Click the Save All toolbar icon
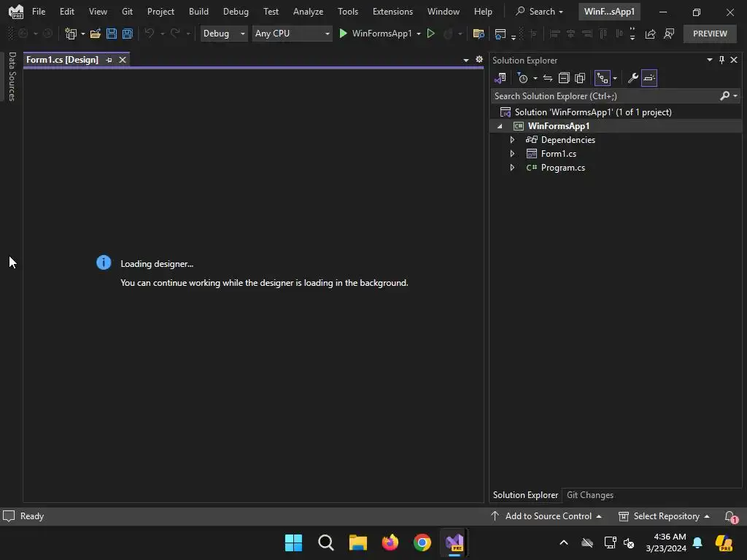The height and width of the screenshot is (560, 747). click(127, 34)
